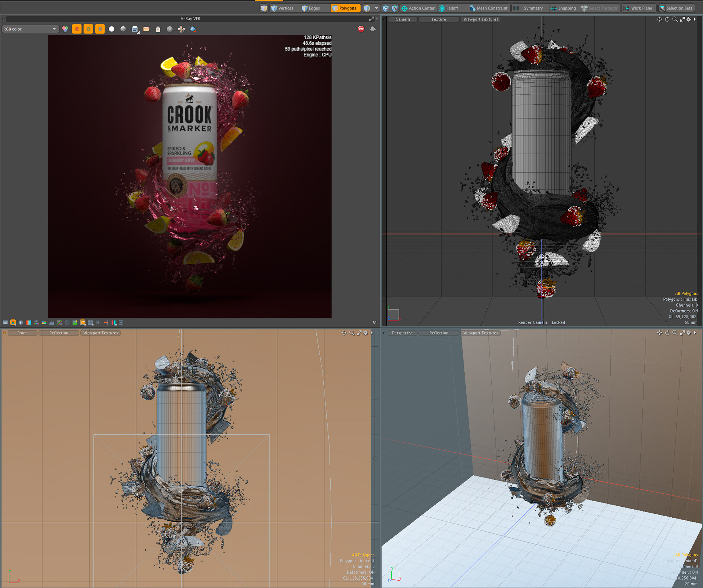The image size is (703, 588).
Task: Toggle the VFB force color clamping icon
Action: pos(13,322)
